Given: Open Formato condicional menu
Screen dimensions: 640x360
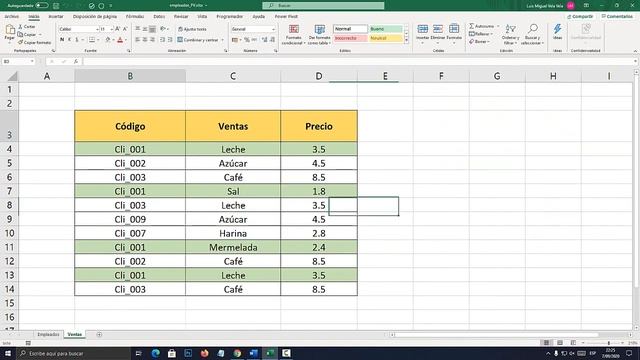Looking at the screenshot, I should [x=293, y=35].
